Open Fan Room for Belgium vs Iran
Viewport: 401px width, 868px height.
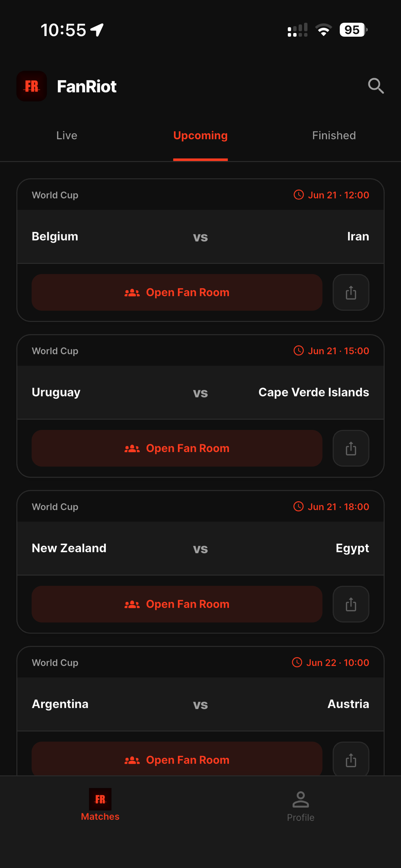tap(177, 292)
